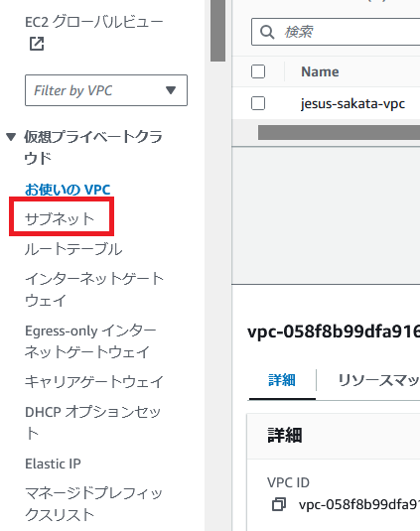
Task: Click the sidebar vertical scrollbar thumb
Action: pos(217,31)
